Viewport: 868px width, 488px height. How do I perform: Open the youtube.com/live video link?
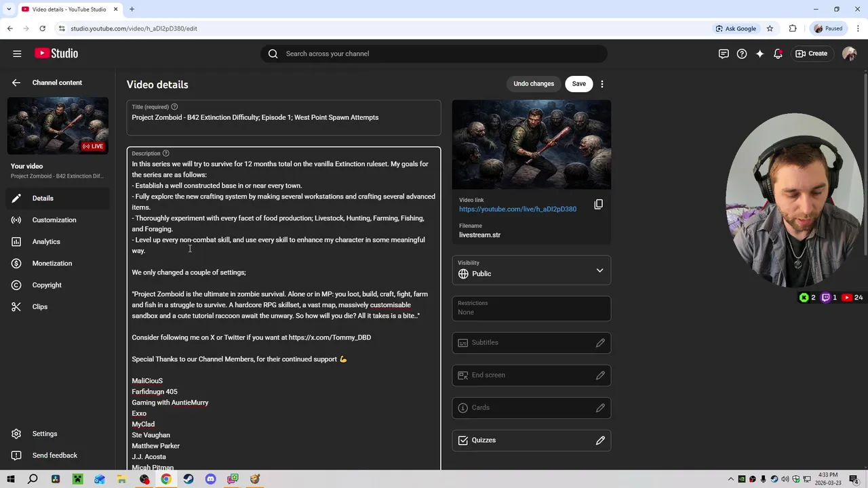click(x=517, y=209)
